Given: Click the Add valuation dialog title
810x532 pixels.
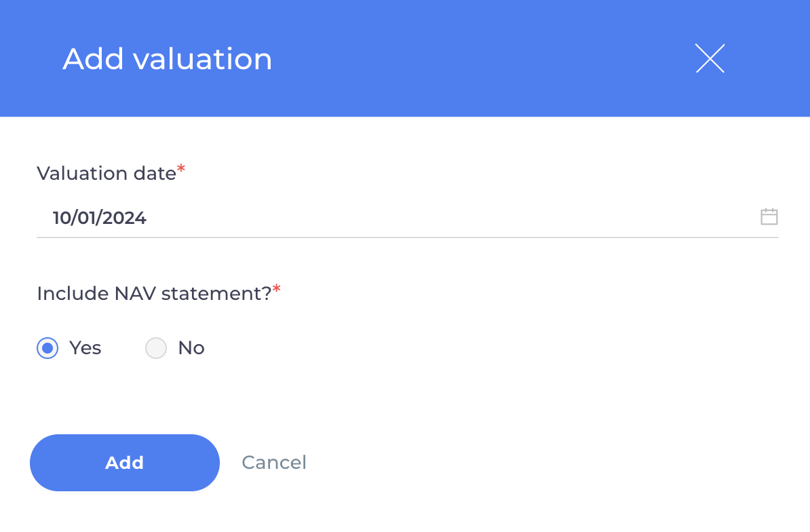Looking at the screenshot, I should coord(167,58).
